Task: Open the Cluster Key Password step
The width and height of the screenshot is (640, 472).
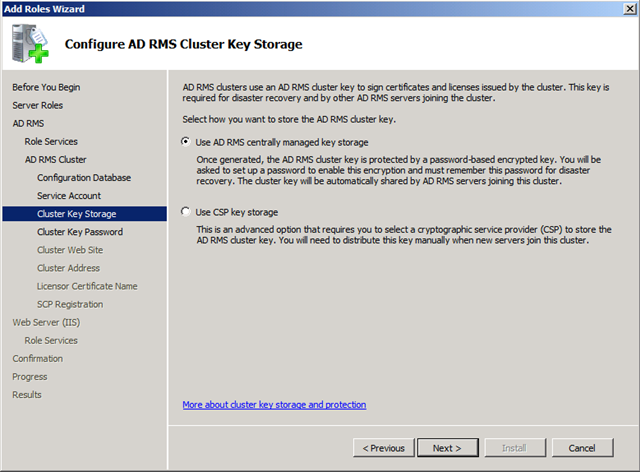Action: (80, 232)
